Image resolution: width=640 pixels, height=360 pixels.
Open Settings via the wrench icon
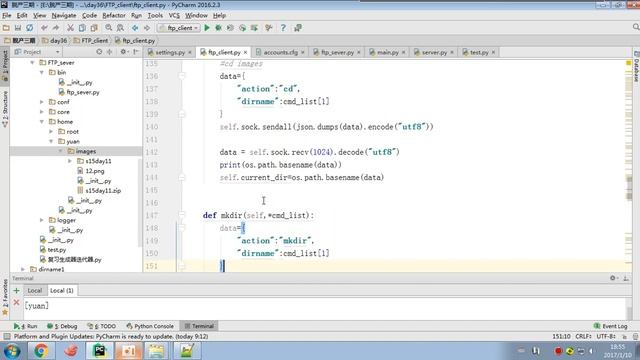coord(269,28)
